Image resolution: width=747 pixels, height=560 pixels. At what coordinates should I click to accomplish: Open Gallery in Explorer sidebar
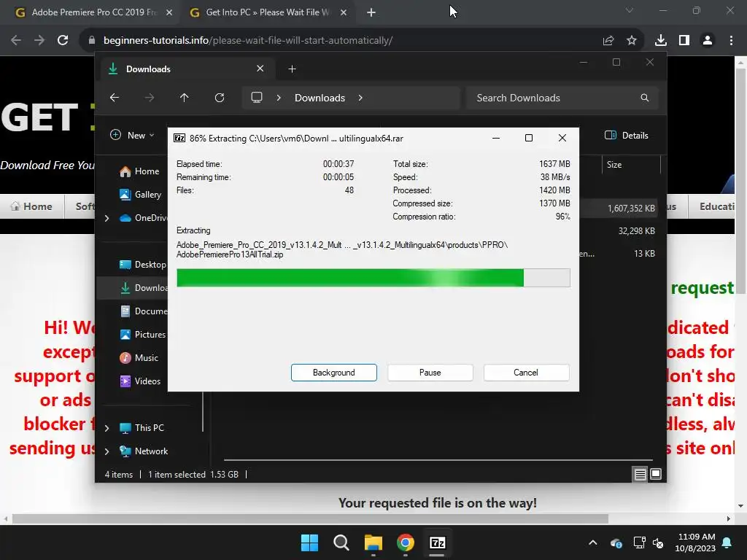click(140, 194)
